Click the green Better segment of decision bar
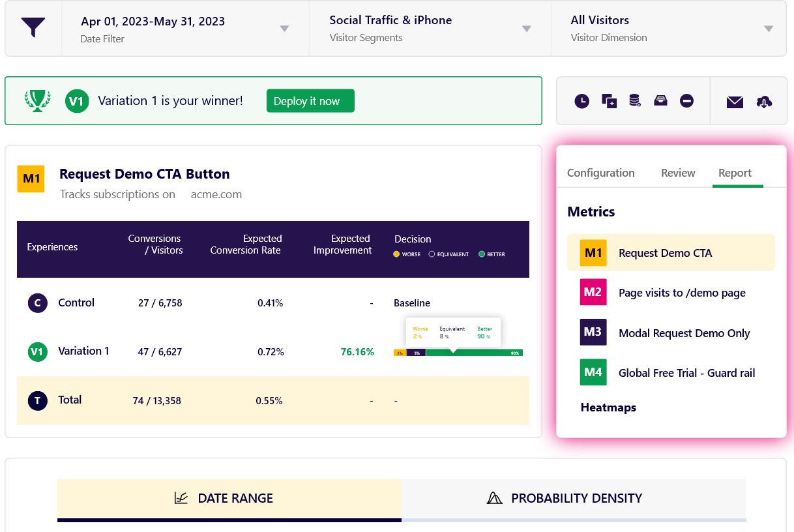Image resolution: width=794 pixels, height=532 pixels. pos(482,353)
